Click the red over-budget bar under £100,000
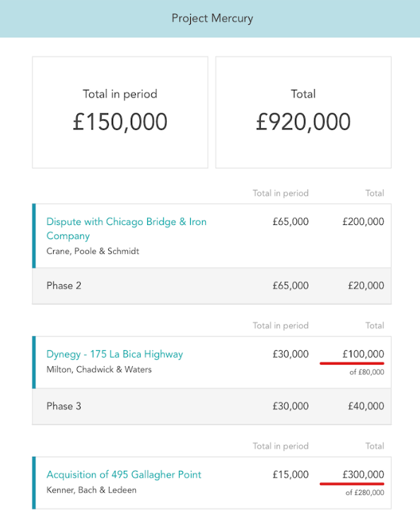Screen dimensions: 420x519 pyautogui.click(x=352, y=363)
